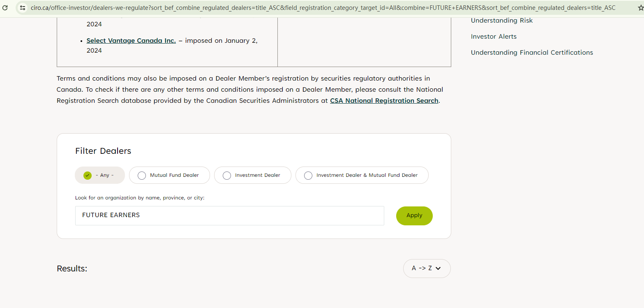Focus the browser address bar URL

(x=323, y=7)
